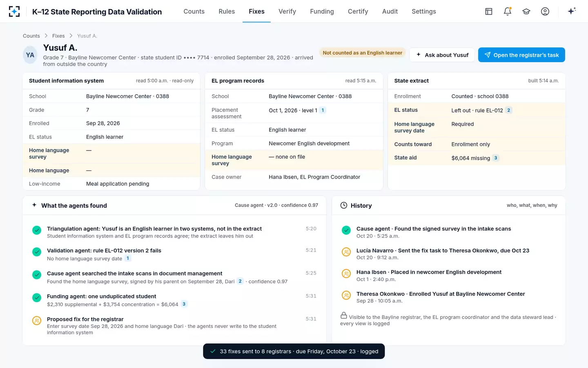588x368 pixels.
Task: Open the registrar's task
Action: click(x=521, y=55)
